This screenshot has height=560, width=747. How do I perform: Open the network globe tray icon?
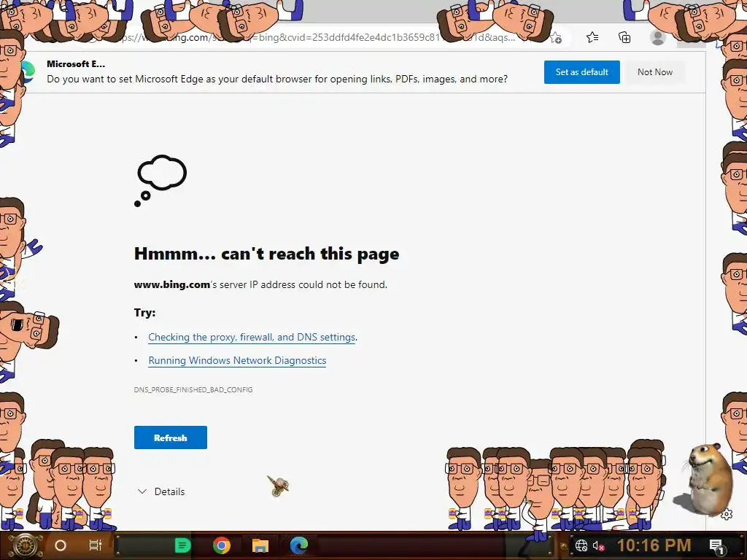pyautogui.click(x=581, y=545)
